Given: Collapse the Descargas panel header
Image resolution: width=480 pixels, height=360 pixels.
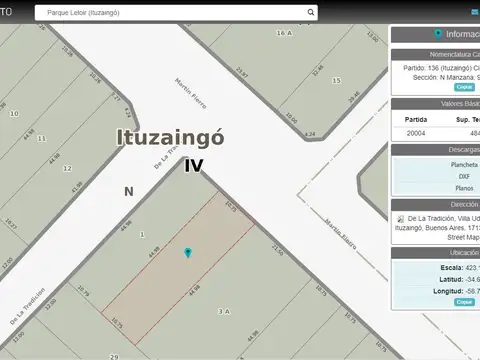Looking at the screenshot, I should point(436,150).
